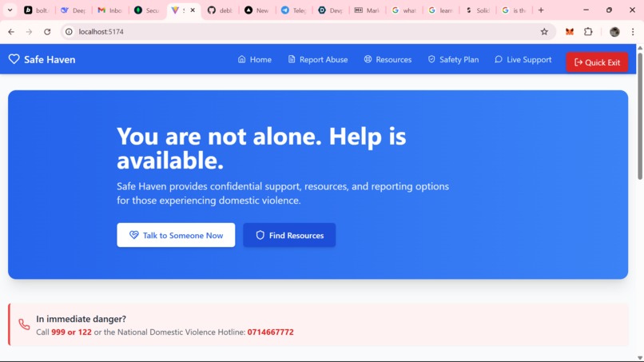Open the Resources nav item

(x=388, y=60)
